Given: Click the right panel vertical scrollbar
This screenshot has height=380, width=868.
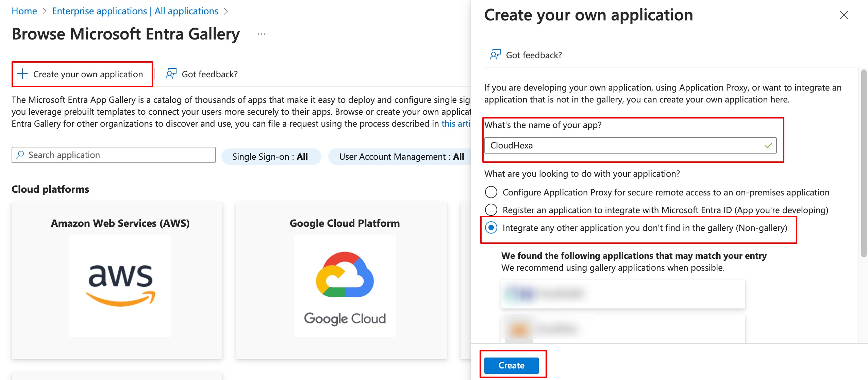Looking at the screenshot, I should (863, 163).
